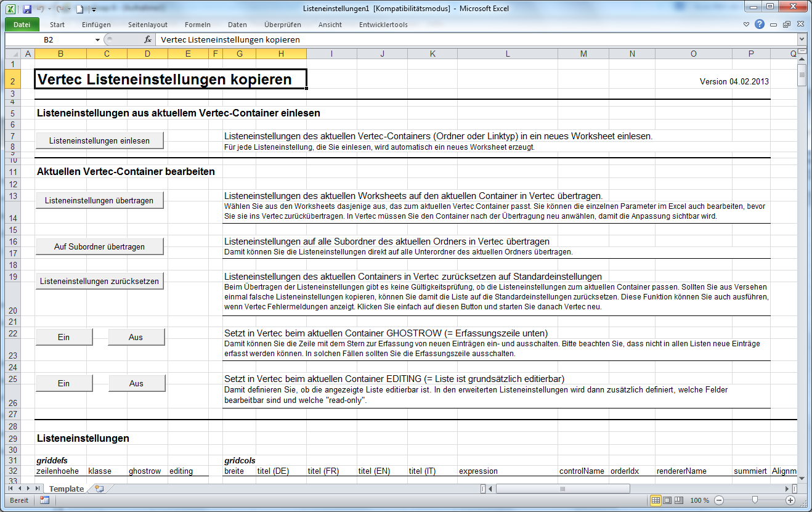The height and width of the screenshot is (512, 812).
Task: Turn EDITING off with the Aus button
Action: (136, 383)
